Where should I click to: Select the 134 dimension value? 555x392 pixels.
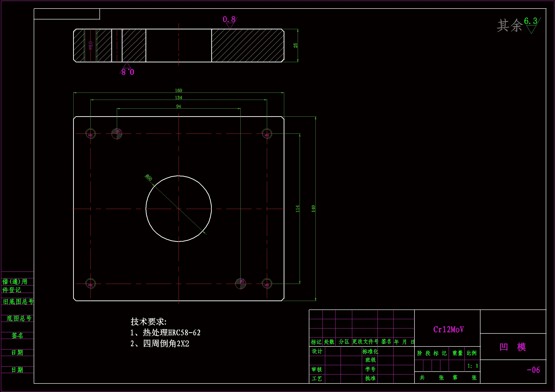click(x=179, y=97)
